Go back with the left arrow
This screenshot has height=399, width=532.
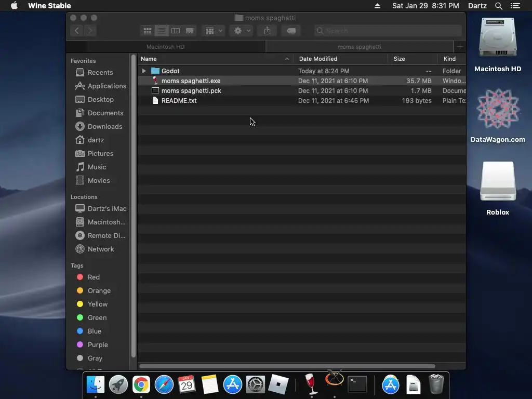77,31
